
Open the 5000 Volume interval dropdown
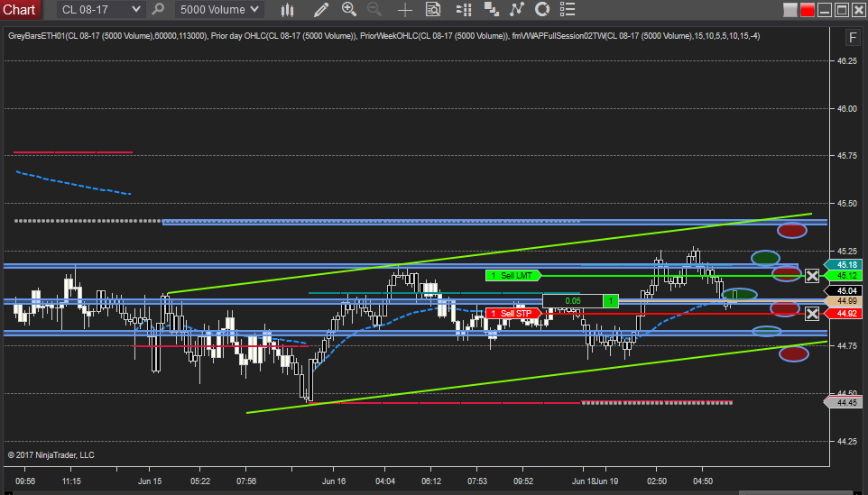(x=219, y=9)
